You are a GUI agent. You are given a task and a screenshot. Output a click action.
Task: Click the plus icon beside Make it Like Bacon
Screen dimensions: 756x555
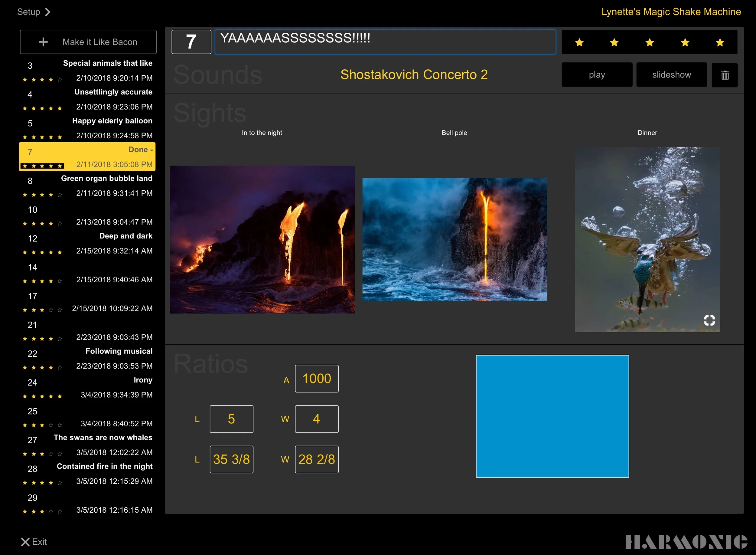(43, 42)
